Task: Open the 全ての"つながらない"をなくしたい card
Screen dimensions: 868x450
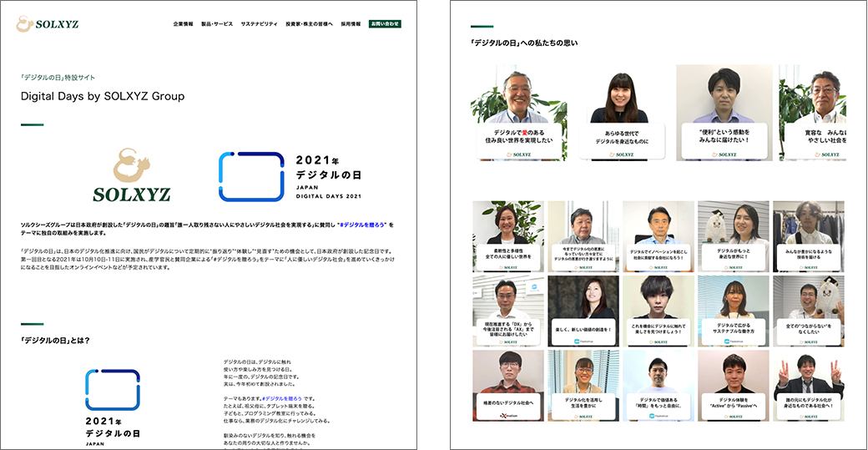Action: [x=809, y=311]
